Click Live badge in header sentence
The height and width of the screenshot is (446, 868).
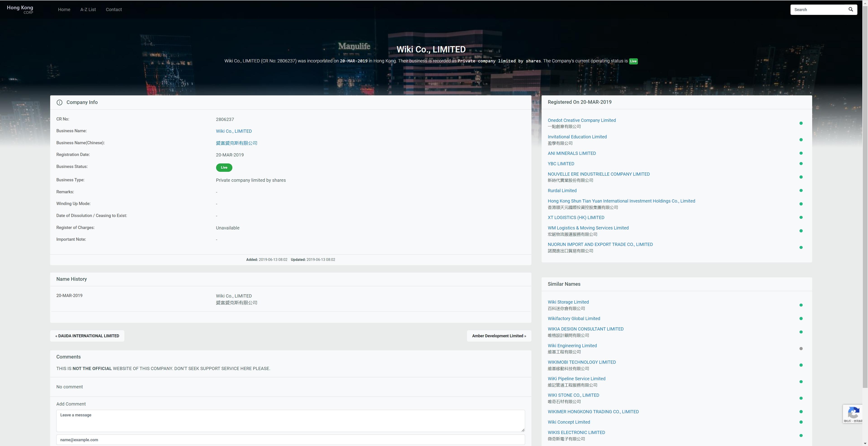pyautogui.click(x=633, y=61)
